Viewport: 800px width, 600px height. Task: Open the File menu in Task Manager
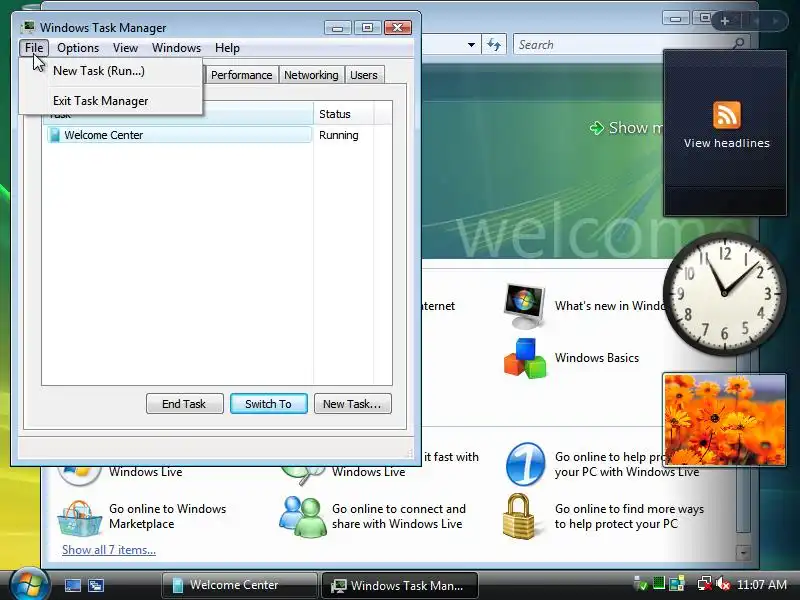tap(34, 48)
